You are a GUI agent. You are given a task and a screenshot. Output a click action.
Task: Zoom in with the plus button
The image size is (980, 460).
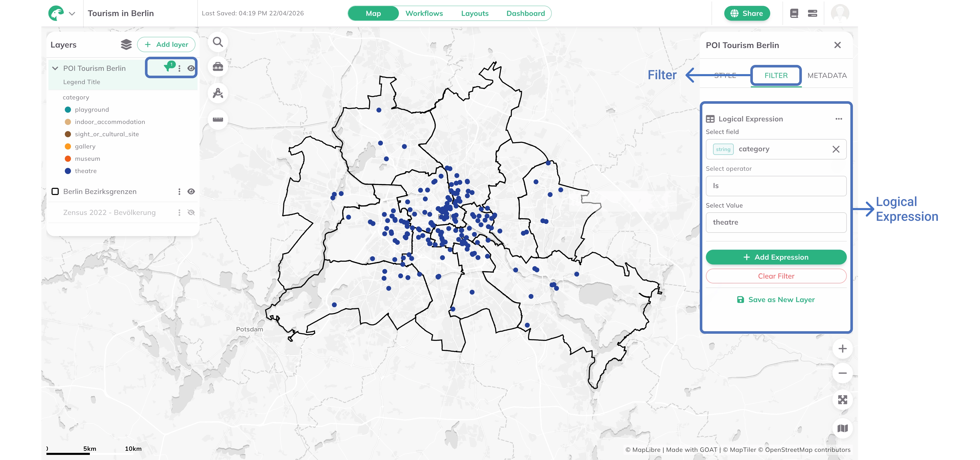pos(842,349)
